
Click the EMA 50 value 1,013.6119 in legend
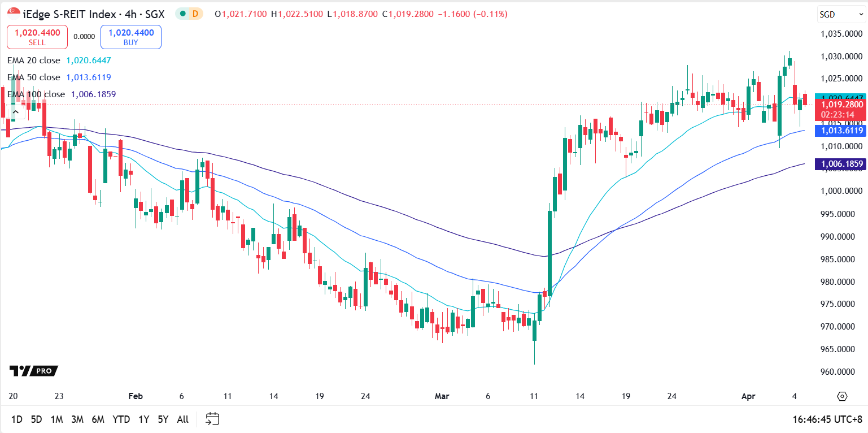click(x=89, y=77)
